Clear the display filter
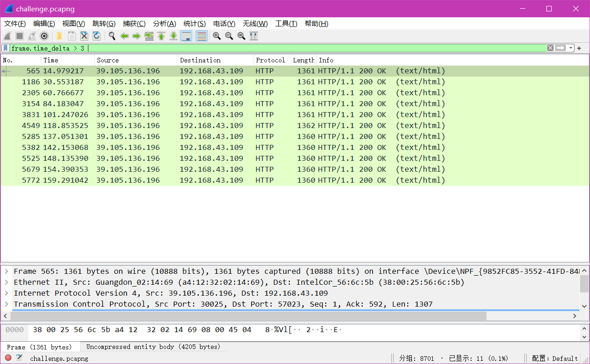Image resolution: width=590 pixels, height=364 pixels. point(550,48)
